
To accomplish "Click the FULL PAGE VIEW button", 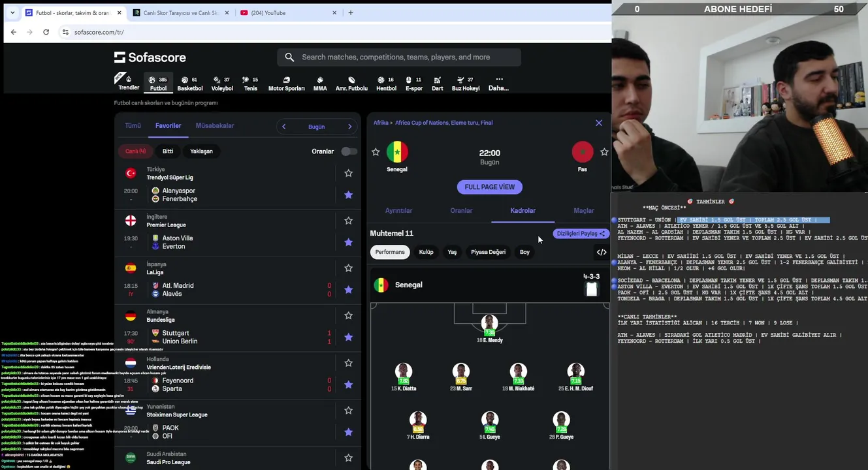I will [x=490, y=187].
